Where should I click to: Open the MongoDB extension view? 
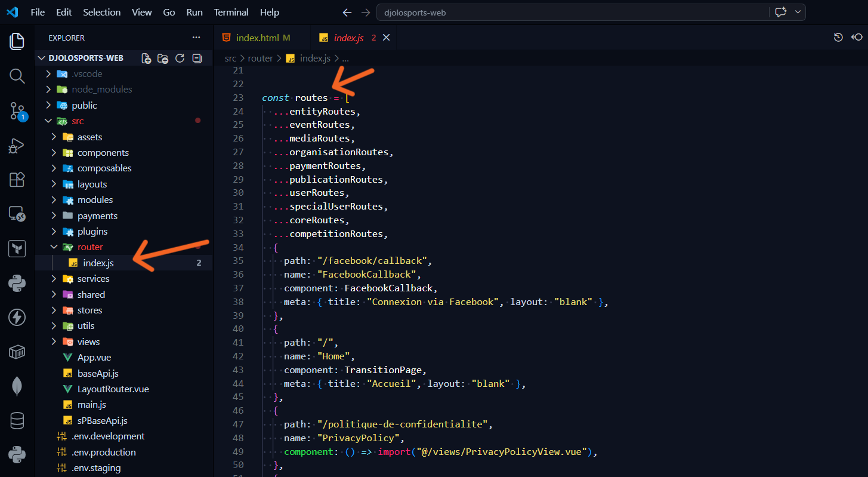pyautogui.click(x=17, y=386)
